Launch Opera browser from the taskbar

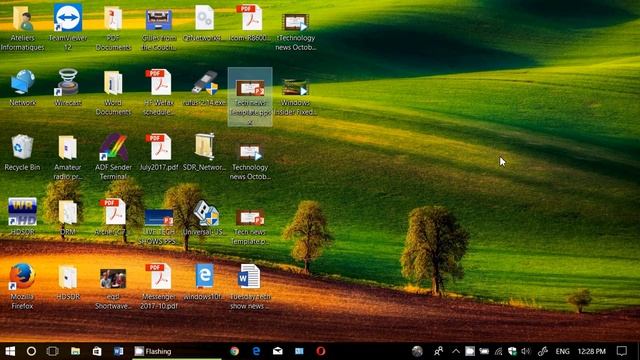tap(321, 351)
